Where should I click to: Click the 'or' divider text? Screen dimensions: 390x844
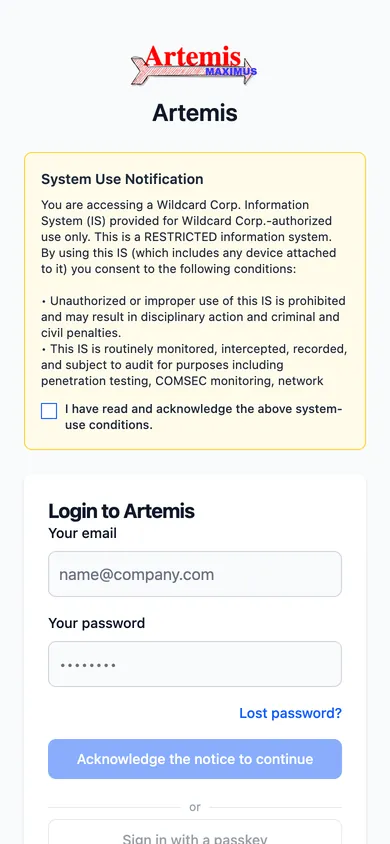[195, 807]
